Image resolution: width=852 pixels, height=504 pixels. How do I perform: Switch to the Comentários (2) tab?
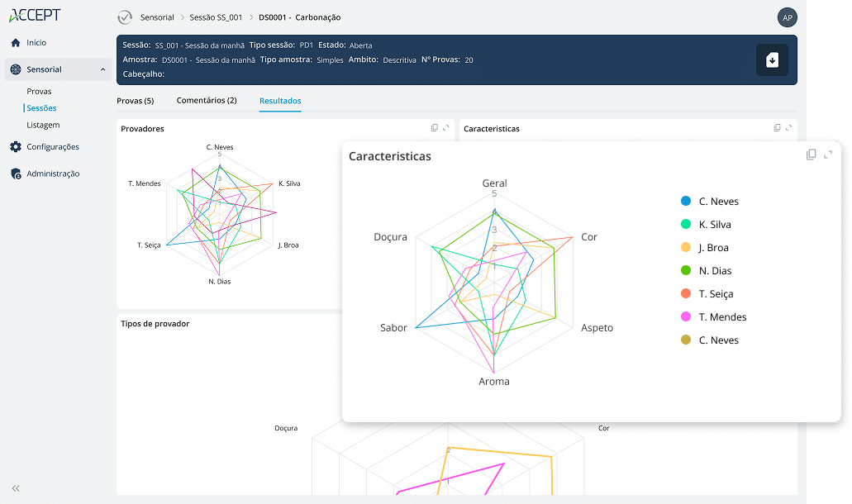pos(207,101)
